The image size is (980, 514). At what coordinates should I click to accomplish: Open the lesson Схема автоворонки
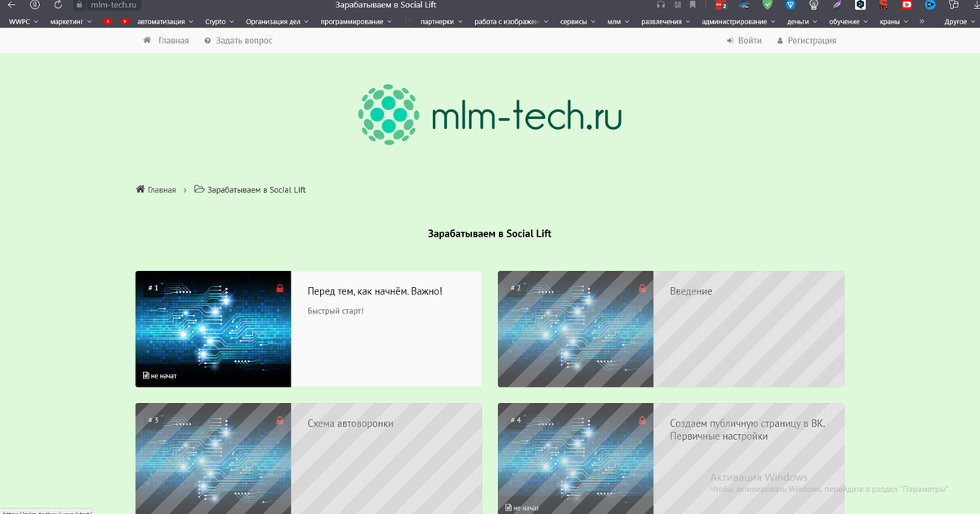tap(350, 423)
